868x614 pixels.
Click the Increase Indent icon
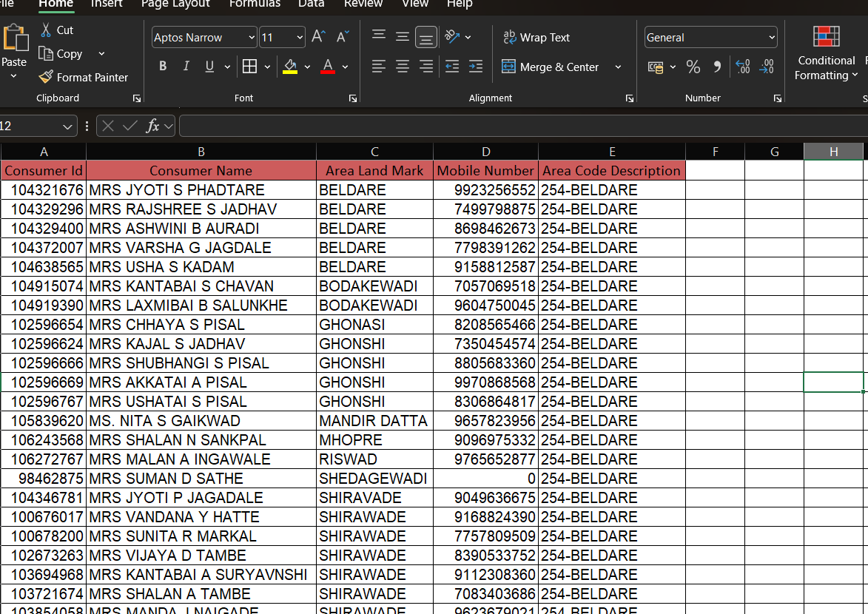(x=476, y=67)
